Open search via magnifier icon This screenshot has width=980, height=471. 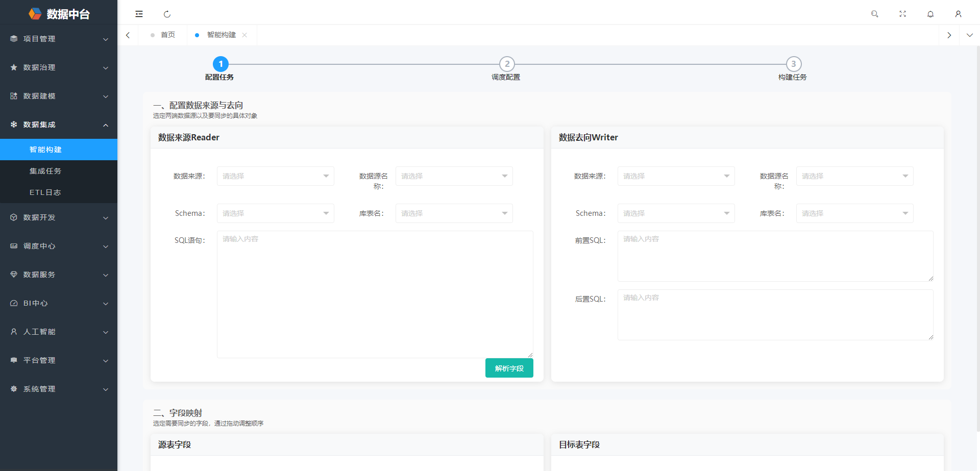[x=874, y=14]
